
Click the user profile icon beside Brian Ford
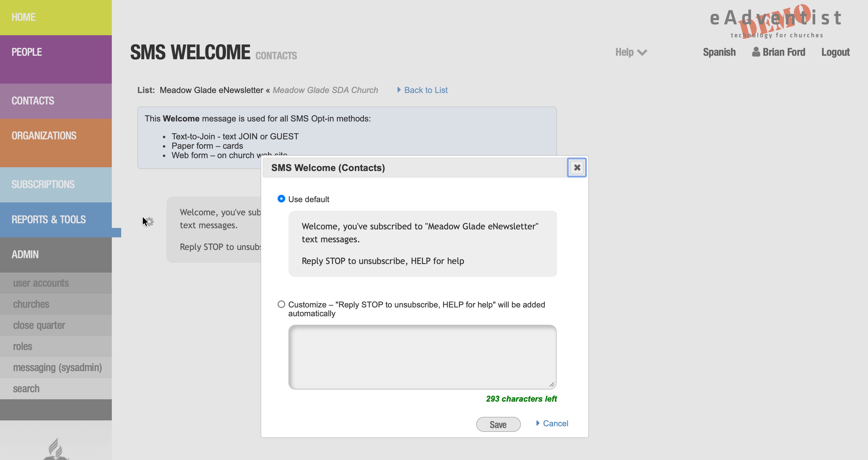coord(756,52)
